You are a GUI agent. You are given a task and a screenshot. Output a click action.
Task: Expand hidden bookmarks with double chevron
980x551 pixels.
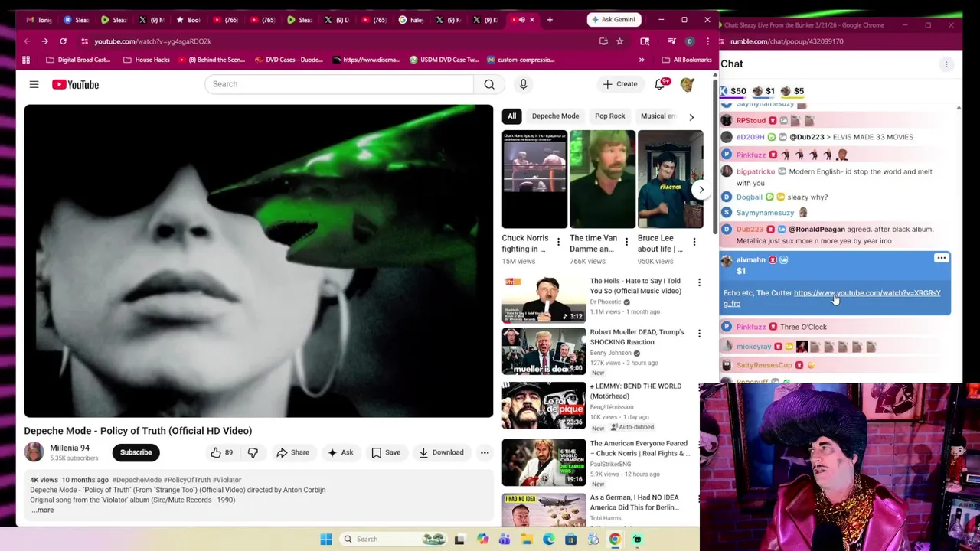tap(642, 60)
